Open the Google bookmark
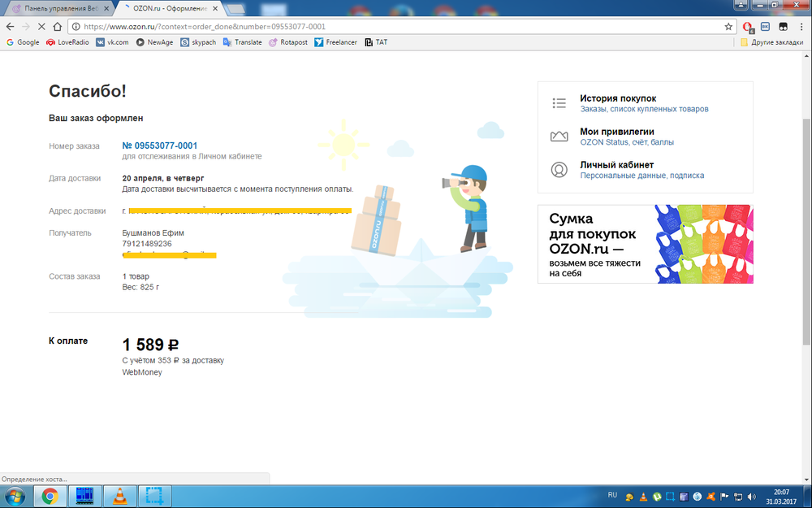This screenshot has height=508, width=812. pyautogui.click(x=23, y=42)
